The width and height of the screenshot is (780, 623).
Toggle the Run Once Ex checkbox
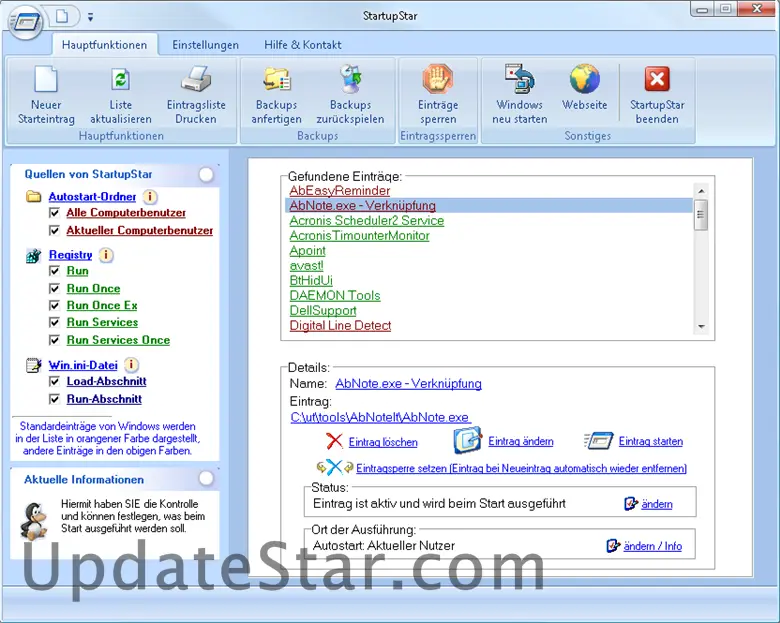[x=54, y=306]
